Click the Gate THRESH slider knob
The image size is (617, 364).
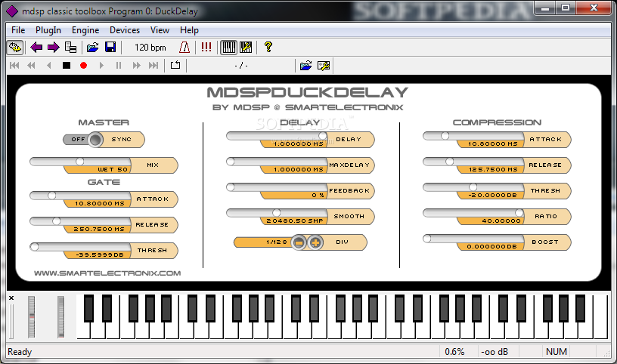click(x=35, y=247)
